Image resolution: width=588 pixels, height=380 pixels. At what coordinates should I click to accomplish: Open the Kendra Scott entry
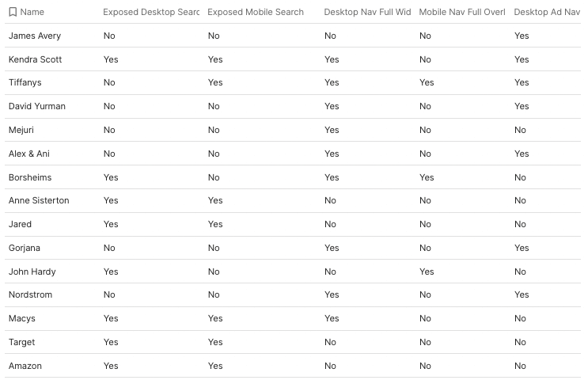[x=35, y=59]
